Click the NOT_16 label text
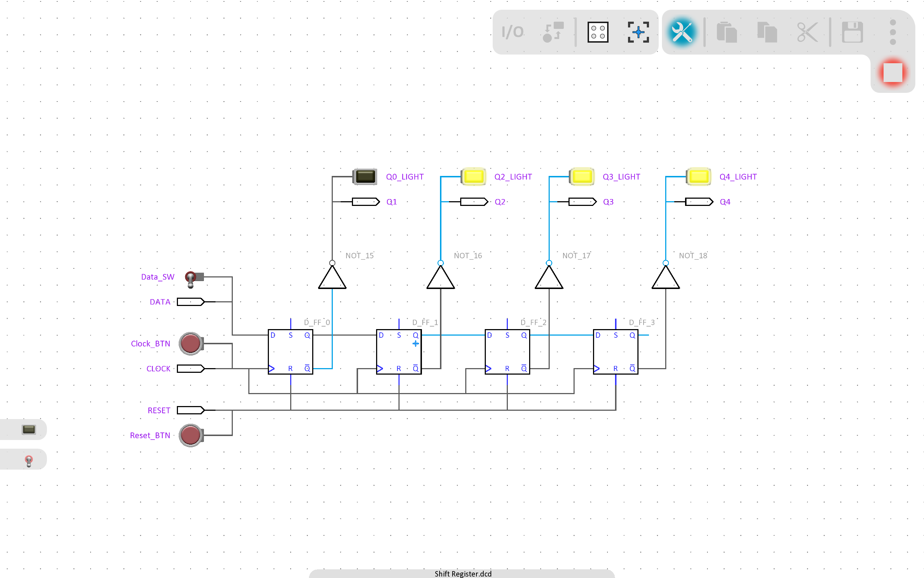Viewport: 924px width, 578px height. 468,256
